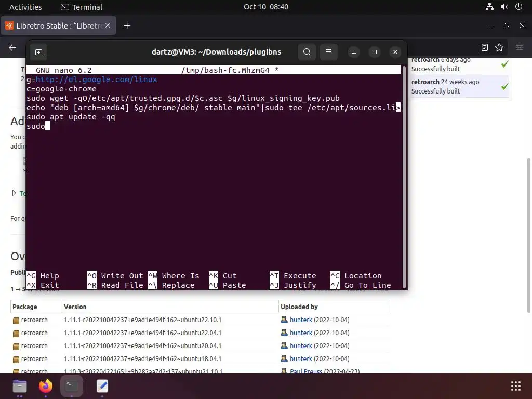Click version 1.11.1 ubuntu20.04.1 cell
Image resolution: width=532 pixels, height=399 pixels.
[142, 345]
